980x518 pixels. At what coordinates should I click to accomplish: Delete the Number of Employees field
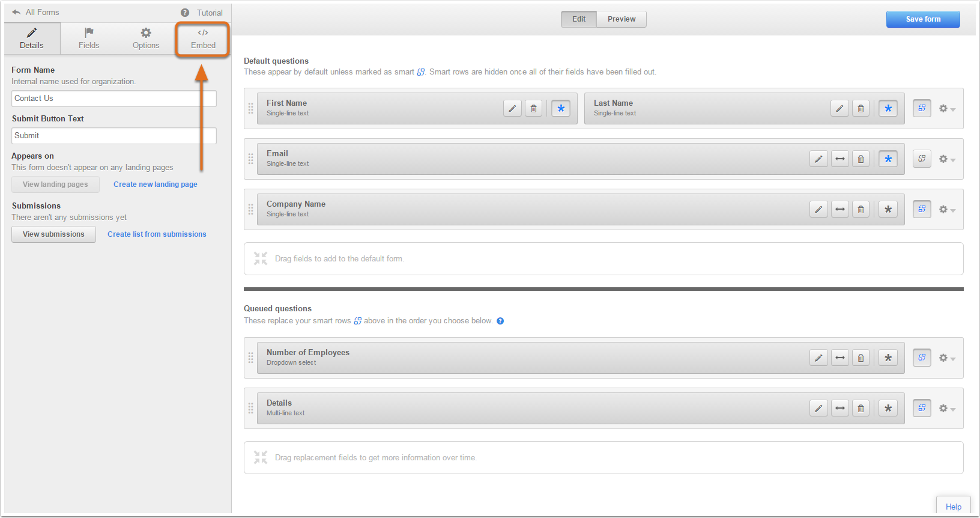pos(861,358)
